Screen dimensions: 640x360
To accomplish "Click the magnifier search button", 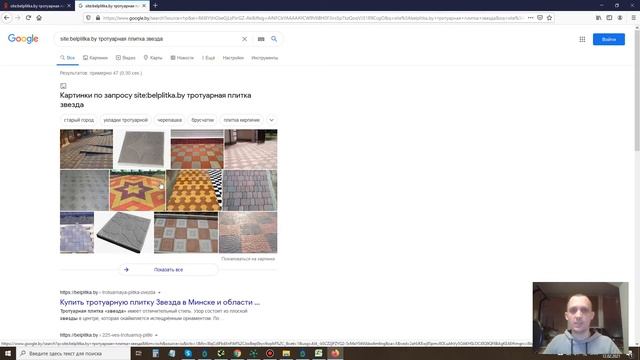I will [274, 39].
